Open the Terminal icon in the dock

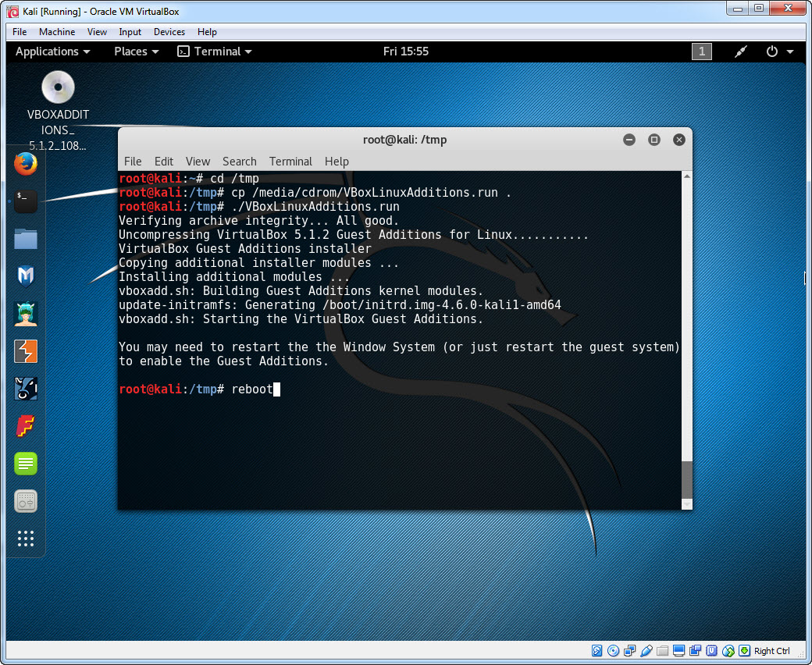tap(25, 201)
